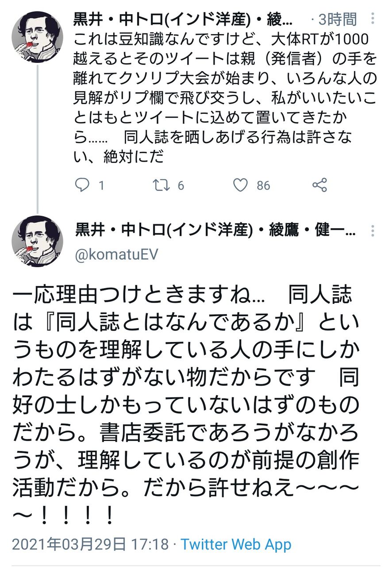Open the @komatuEV profile handle
Screen dimensions: 392x567
tap(116, 255)
